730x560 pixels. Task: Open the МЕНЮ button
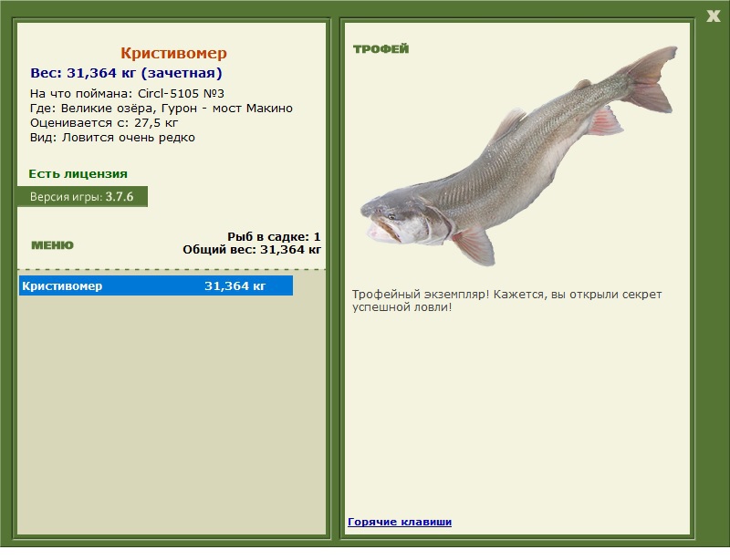click(x=52, y=245)
